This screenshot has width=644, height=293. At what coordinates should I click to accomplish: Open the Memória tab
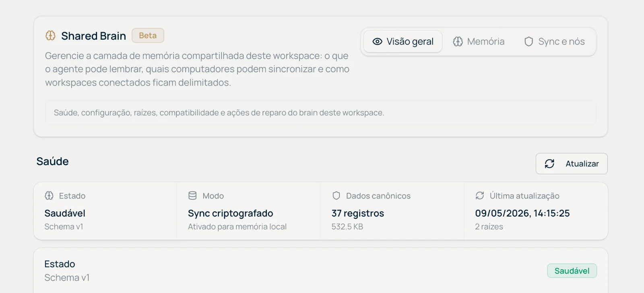pos(479,41)
